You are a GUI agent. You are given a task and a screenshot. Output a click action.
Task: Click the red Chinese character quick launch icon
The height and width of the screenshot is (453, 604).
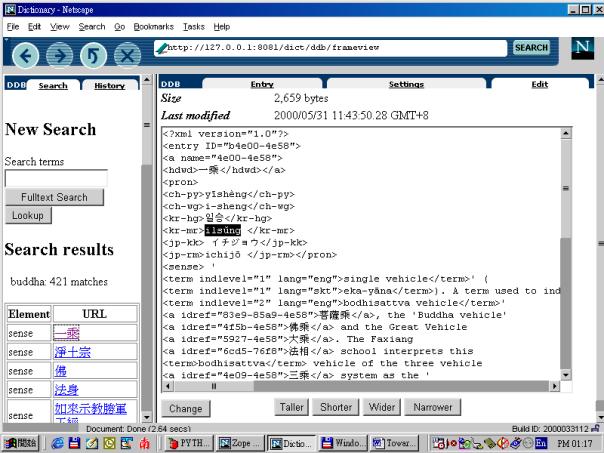pos(144,443)
